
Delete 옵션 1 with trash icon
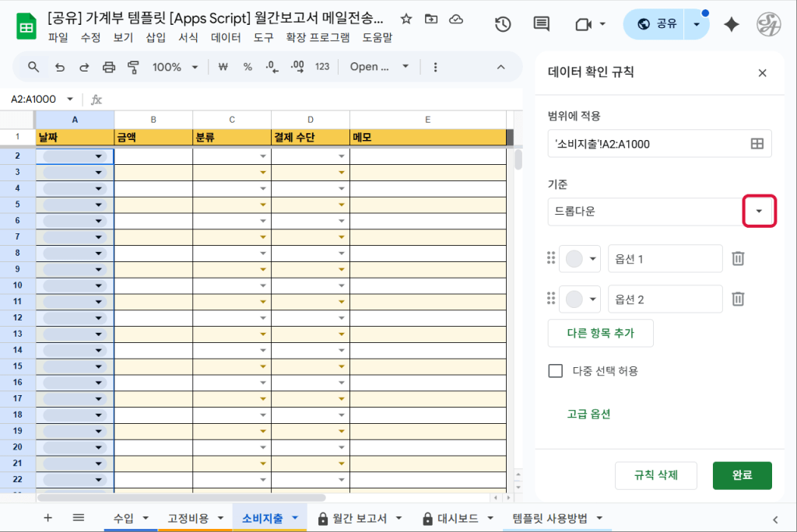click(x=739, y=258)
